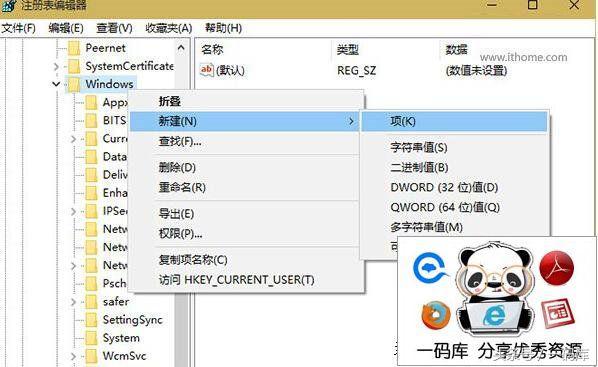The height and width of the screenshot is (367, 598).
Task: Click the 数据 column header
Action: (x=457, y=50)
